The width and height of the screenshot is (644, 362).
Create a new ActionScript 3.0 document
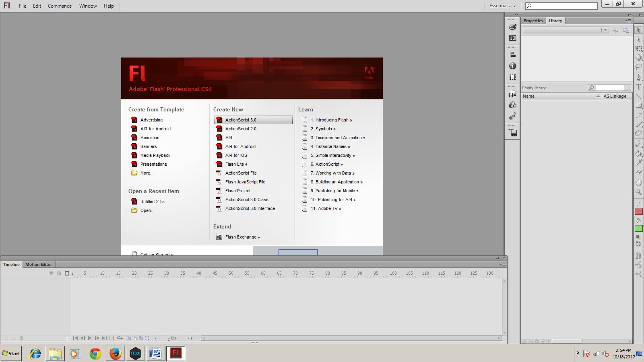pyautogui.click(x=240, y=119)
